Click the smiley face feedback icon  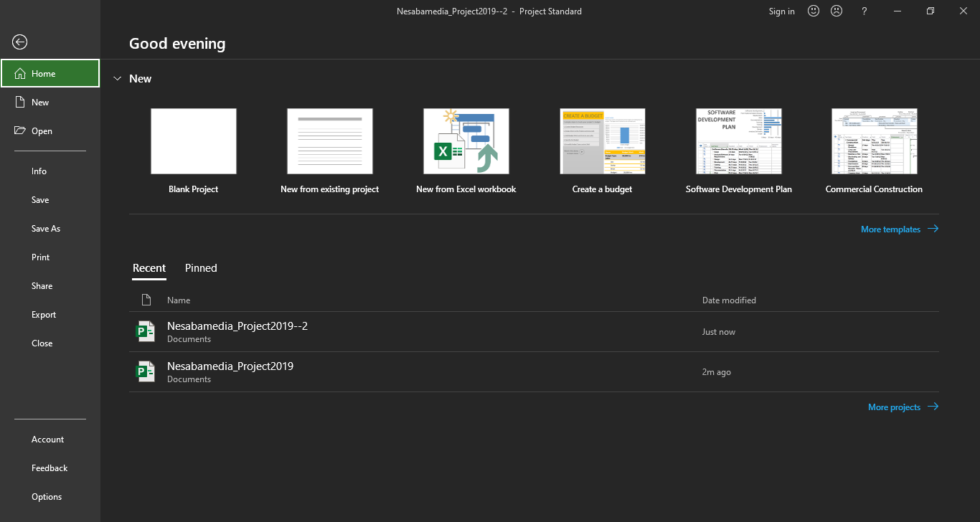(x=813, y=11)
